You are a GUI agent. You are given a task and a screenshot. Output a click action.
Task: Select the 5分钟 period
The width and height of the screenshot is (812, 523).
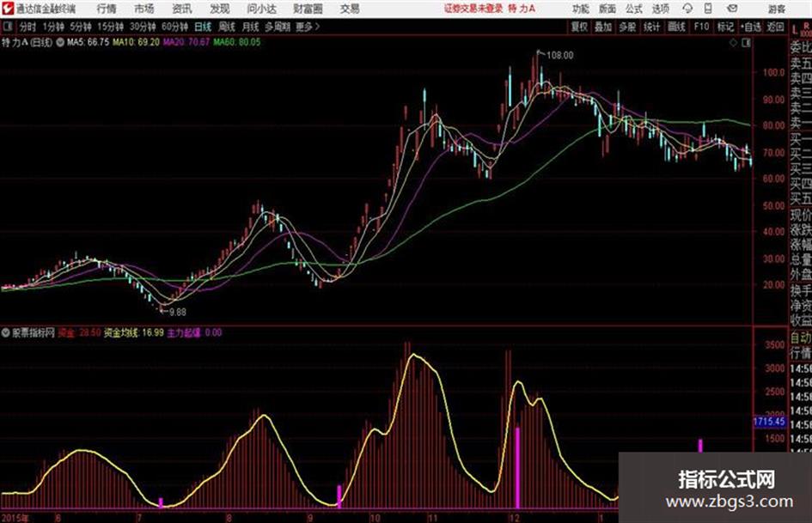pyautogui.click(x=80, y=27)
